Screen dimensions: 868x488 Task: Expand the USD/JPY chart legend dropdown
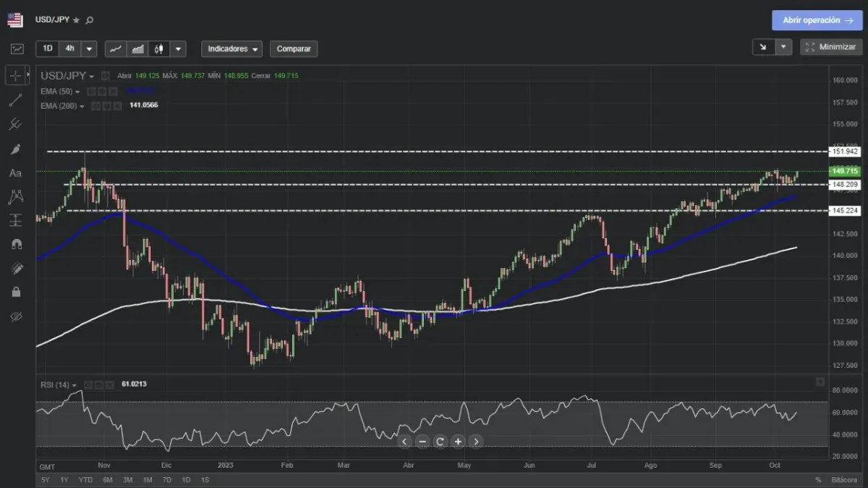[x=91, y=76]
